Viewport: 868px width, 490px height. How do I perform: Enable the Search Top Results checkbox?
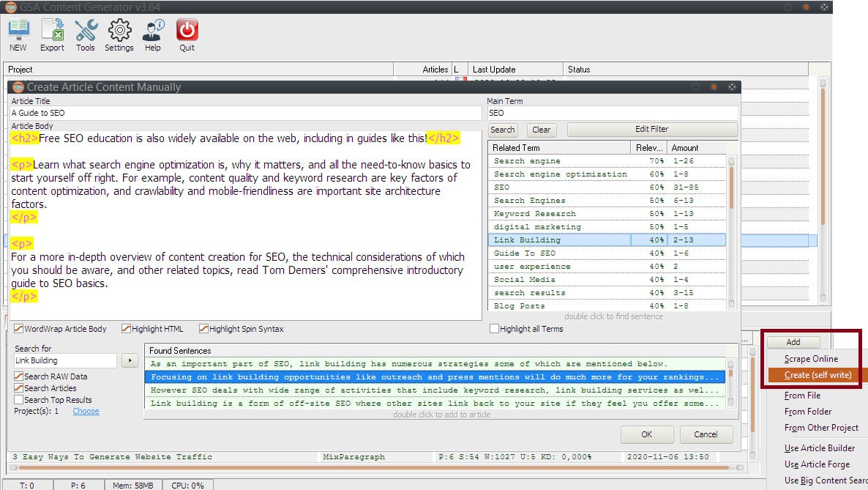(19, 400)
